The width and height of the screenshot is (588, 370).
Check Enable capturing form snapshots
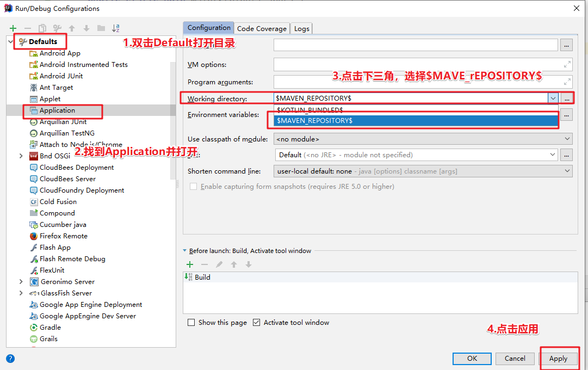point(193,187)
